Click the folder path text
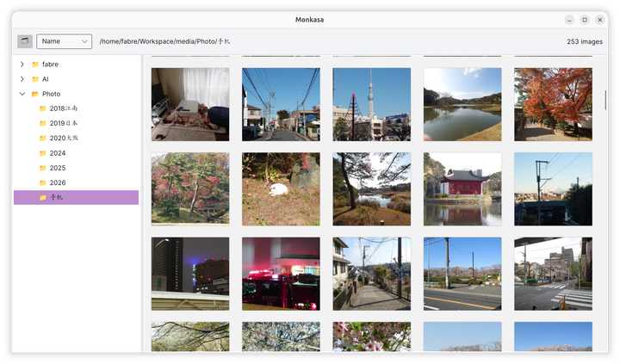The image size is (620, 364). click(x=164, y=41)
